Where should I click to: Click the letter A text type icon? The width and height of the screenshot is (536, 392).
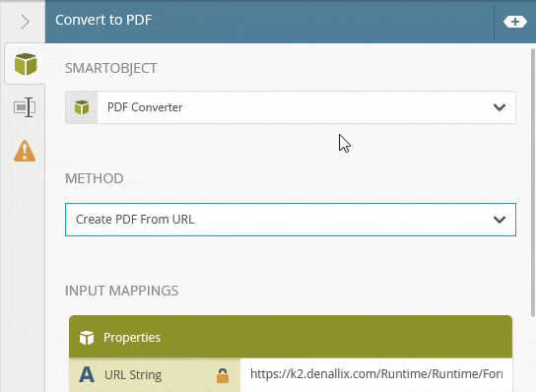87,374
